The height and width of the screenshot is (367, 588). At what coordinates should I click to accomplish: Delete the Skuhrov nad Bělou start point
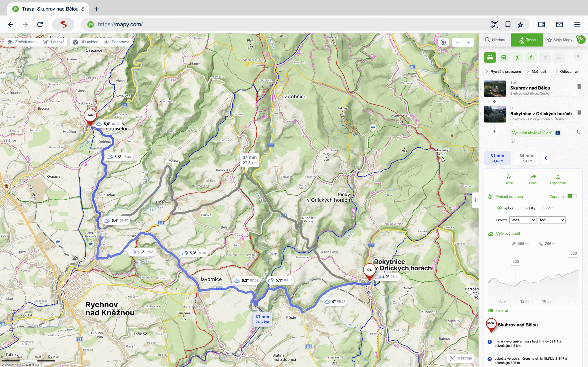(x=579, y=87)
